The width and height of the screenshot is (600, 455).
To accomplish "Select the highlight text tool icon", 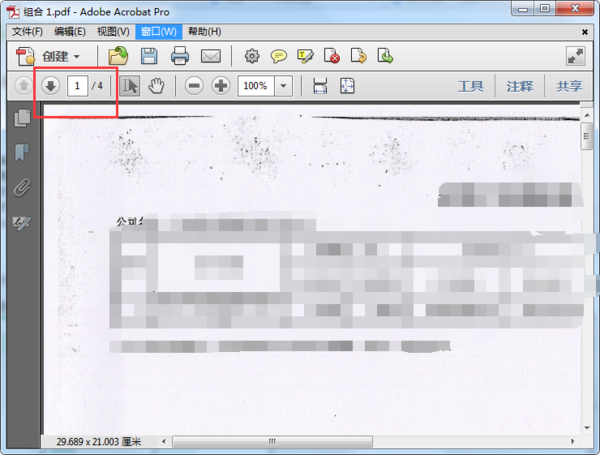I will click(305, 56).
